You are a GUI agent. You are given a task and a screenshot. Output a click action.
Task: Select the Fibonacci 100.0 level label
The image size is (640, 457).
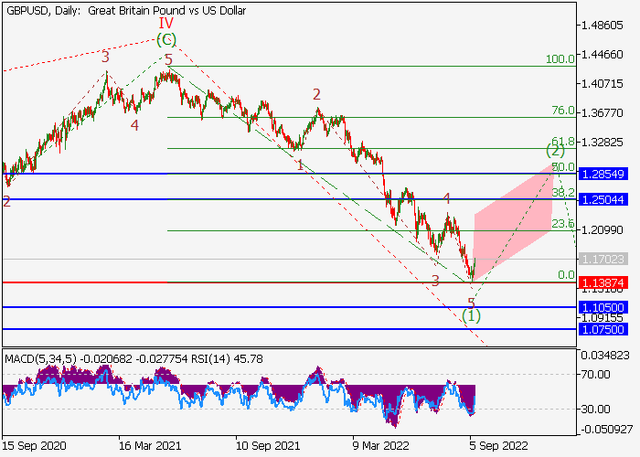[560, 60]
